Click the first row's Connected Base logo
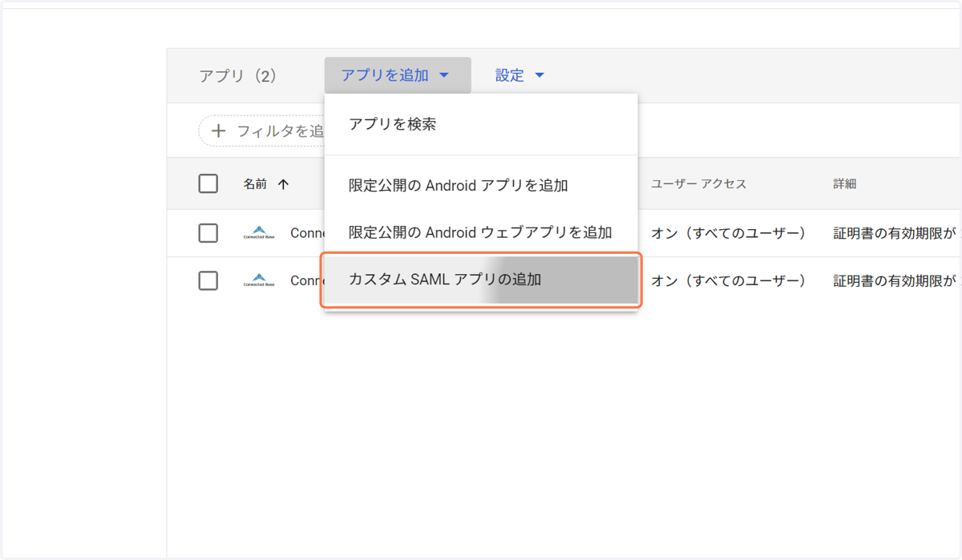 (259, 233)
